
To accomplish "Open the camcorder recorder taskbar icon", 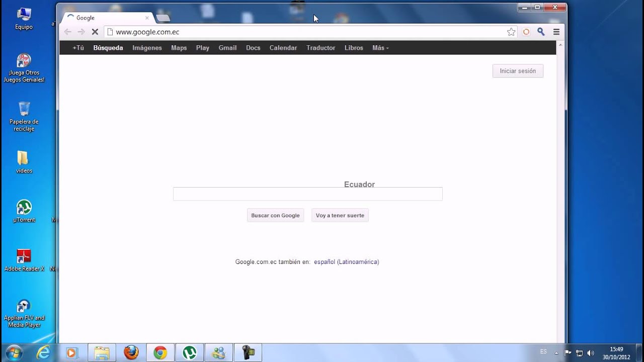I will coord(248,352).
